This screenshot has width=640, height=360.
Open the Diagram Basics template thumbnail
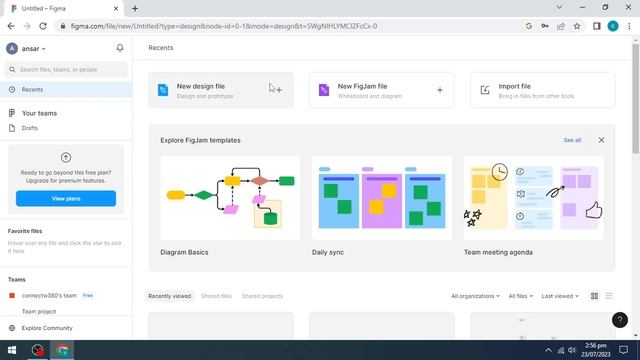pyautogui.click(x=230, y=198)
